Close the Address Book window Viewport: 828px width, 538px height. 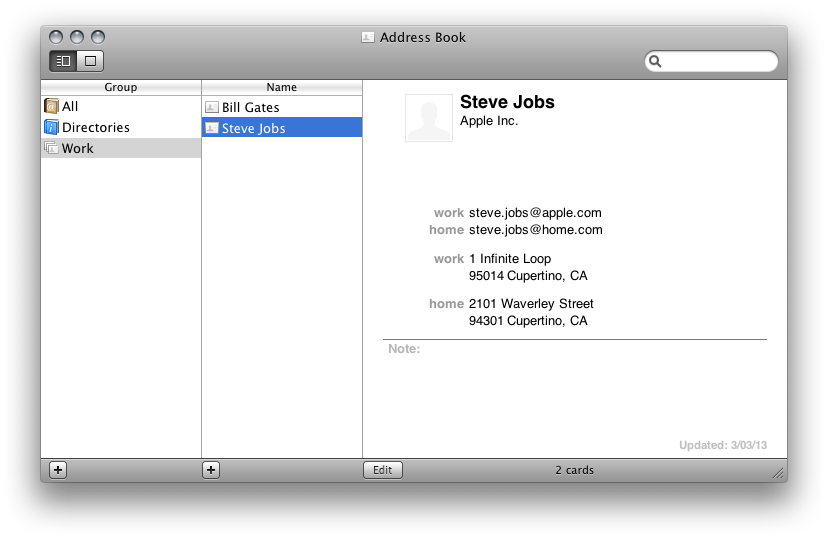point(56,37)
